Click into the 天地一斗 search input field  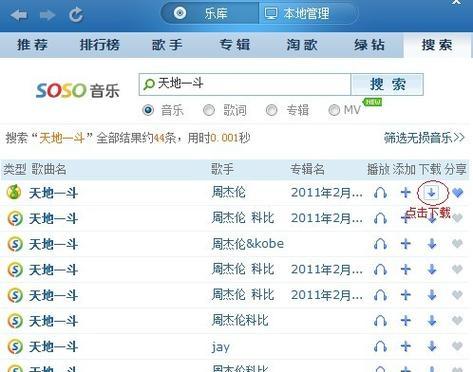pyautogui.click(x=245, y=84)
